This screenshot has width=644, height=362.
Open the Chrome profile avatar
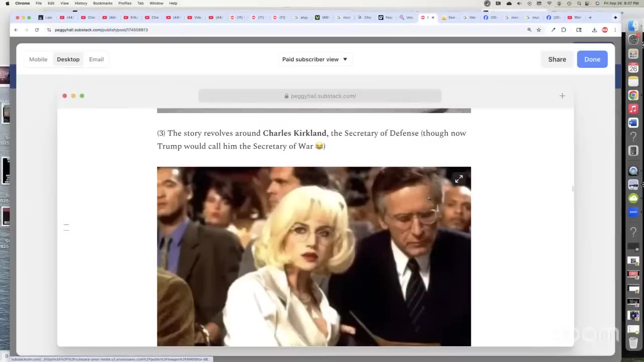coord(605,30)
